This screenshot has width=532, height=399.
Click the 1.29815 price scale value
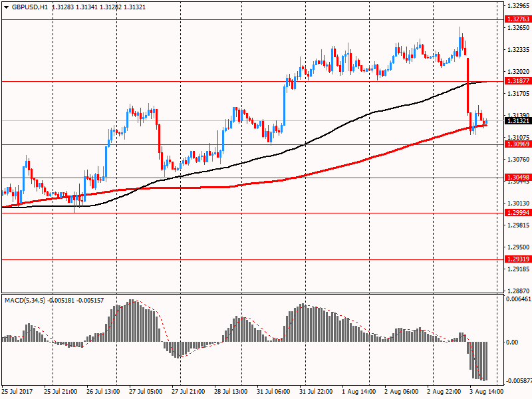[518, 225]
